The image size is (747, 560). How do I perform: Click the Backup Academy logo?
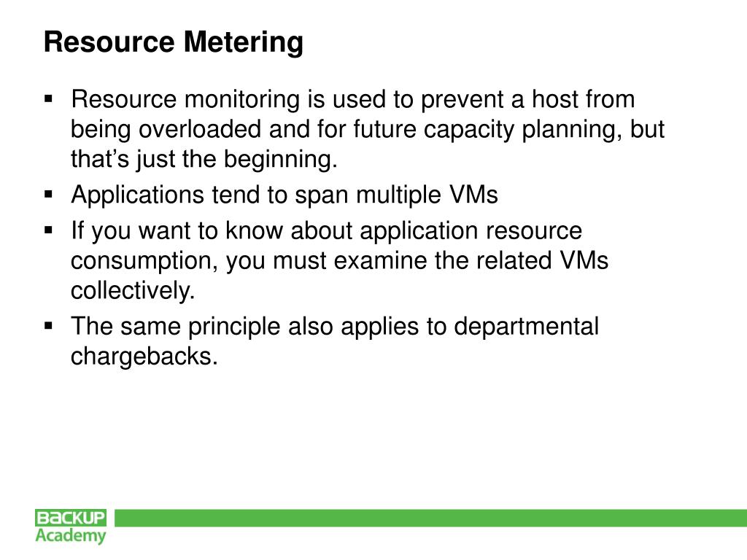[x=71, y=526]
